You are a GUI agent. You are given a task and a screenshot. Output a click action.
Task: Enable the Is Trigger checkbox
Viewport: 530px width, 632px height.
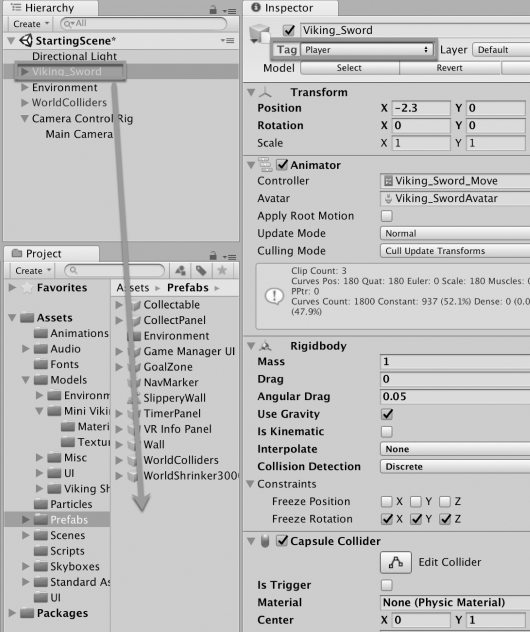(387, 585)
